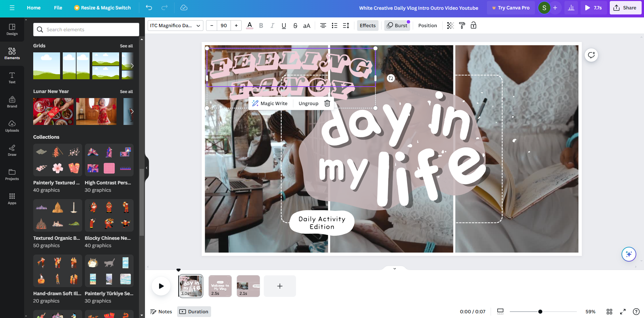Open the S account avatar
The image size is (644, 318).
(544, 8)
